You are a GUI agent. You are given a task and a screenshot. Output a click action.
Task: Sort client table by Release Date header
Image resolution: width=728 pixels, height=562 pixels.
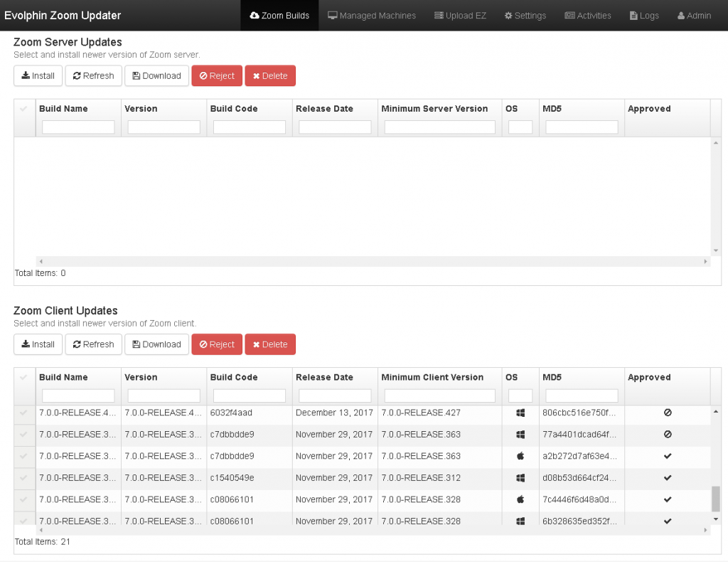(x=324, y=377)
